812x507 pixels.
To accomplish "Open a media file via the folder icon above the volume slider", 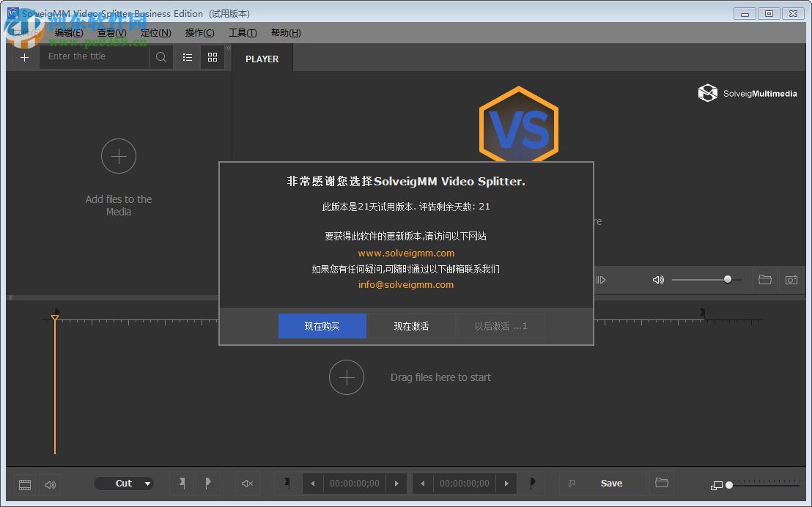I will point(765,279).
